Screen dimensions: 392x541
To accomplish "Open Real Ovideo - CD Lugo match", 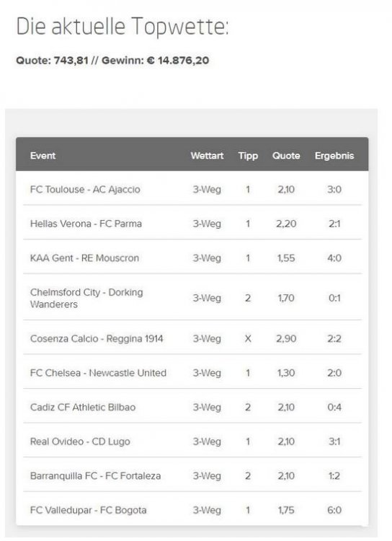I will [80, 441].
